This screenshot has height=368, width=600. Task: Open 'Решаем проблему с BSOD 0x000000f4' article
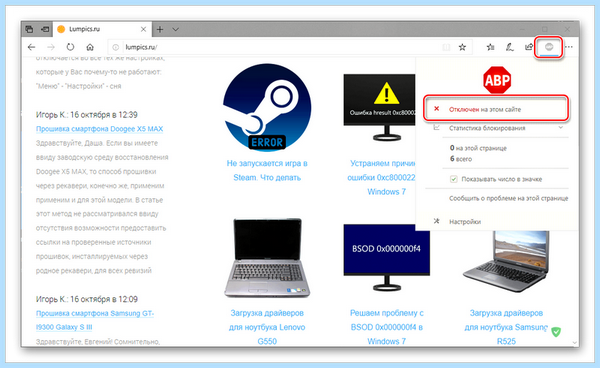coord(386,327)
